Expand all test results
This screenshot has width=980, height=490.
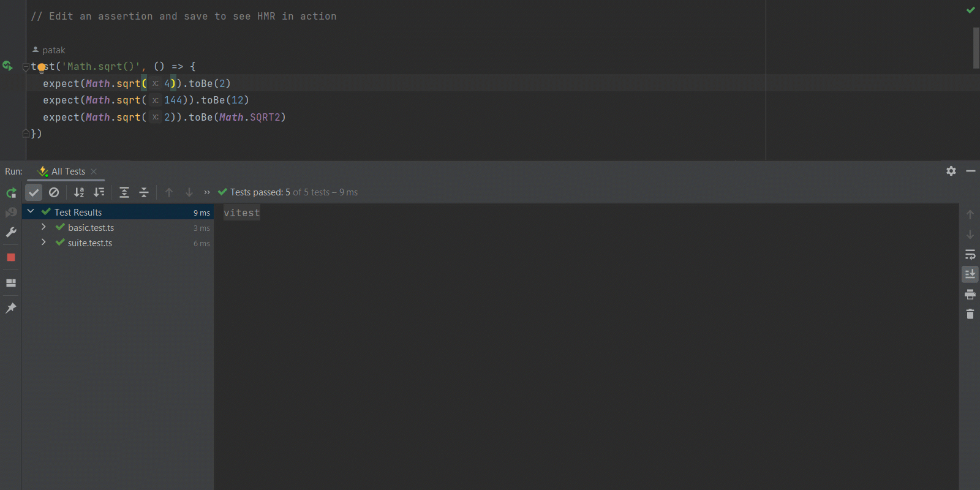[x=124, y=192]
